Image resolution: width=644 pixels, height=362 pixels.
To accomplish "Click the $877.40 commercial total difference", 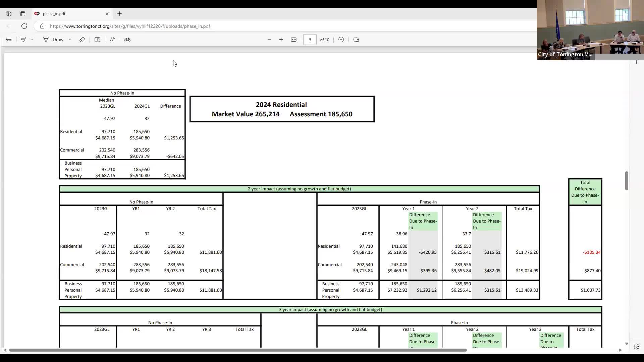I will pyautogui.click(x=592, y=270).
